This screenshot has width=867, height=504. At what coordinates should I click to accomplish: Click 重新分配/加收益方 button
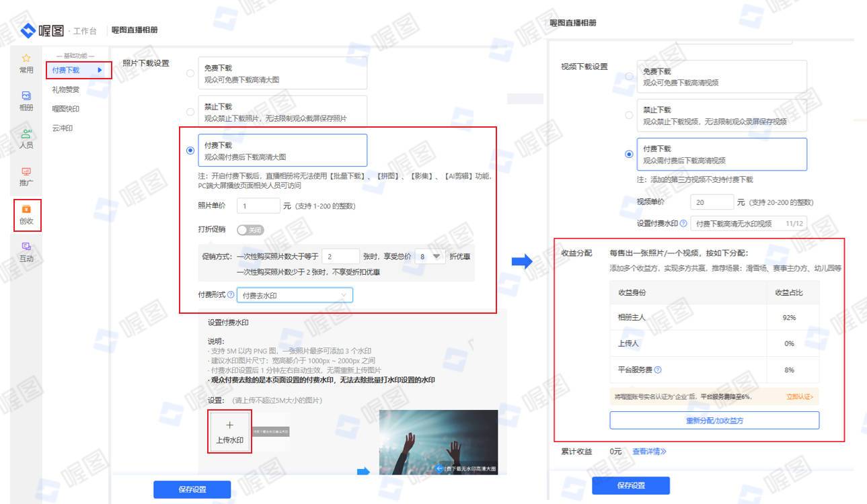[714, 421]
